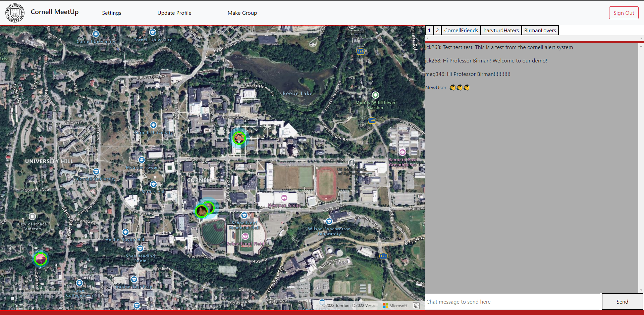This screenshot has height=315, width=644.
Task: Open the Settings page
Action: coord(112,13)
